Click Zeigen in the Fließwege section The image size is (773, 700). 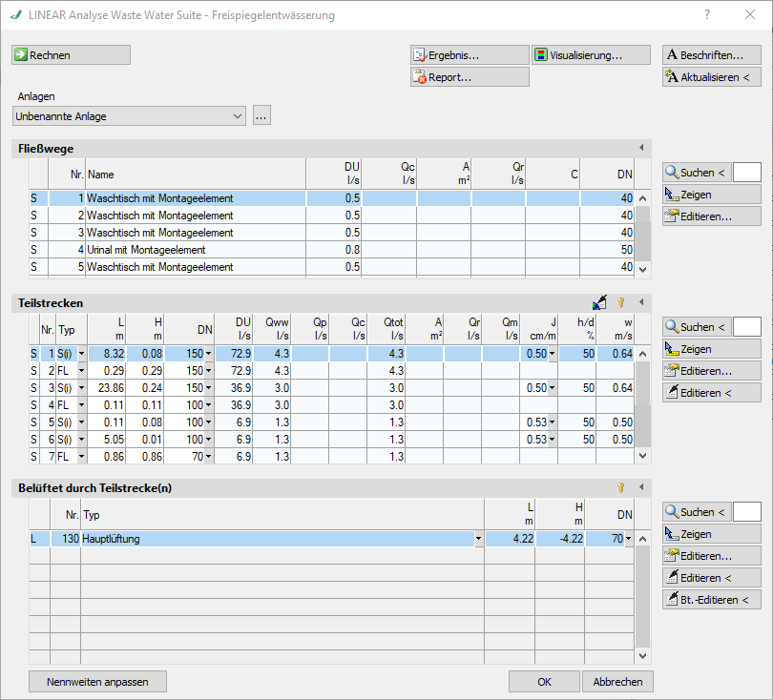pyautogui.click(x=711, y=195)
